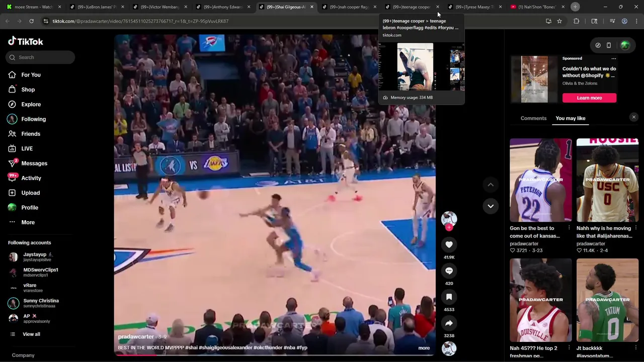
Task: Open the Peterson 22 Kansas video thumbnail
Action: point(541,180)
